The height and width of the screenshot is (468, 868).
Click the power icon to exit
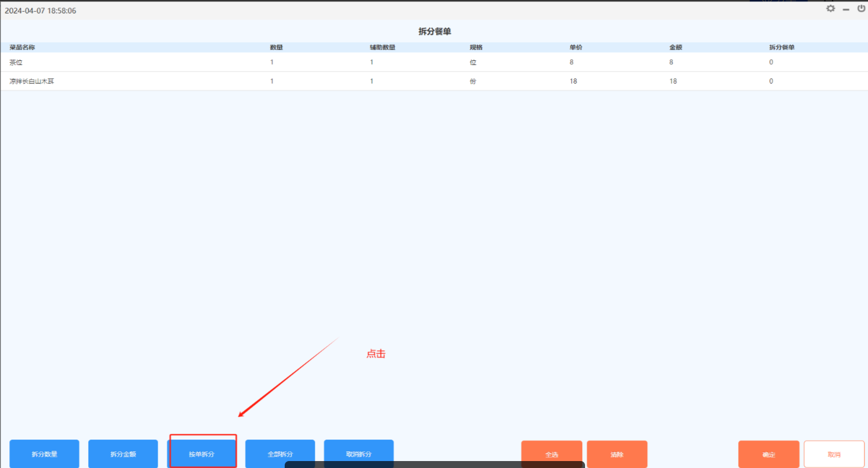(861, 9)
